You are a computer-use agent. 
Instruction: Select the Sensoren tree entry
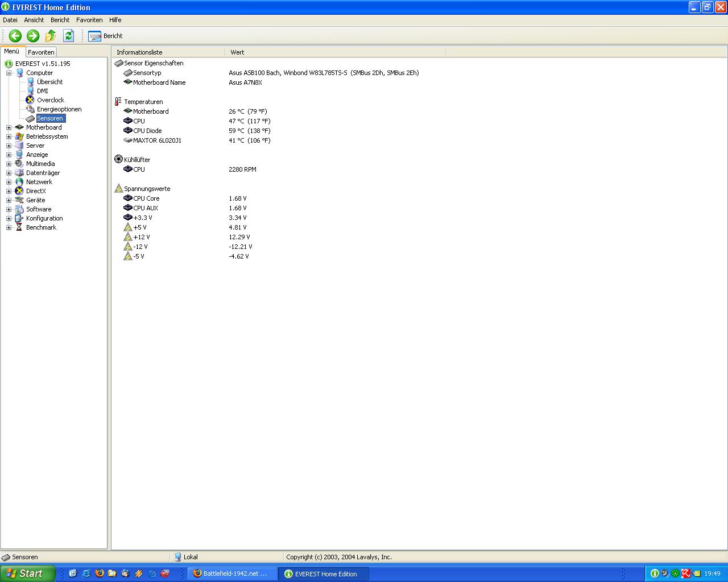pos(51,118)
